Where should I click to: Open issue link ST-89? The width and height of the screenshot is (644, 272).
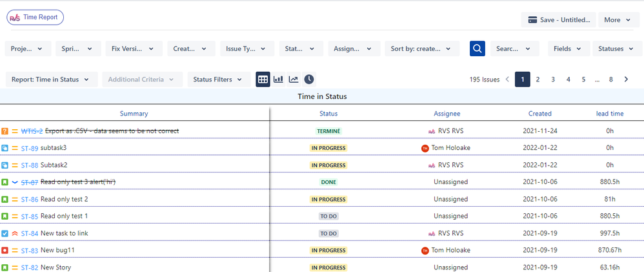30,148
